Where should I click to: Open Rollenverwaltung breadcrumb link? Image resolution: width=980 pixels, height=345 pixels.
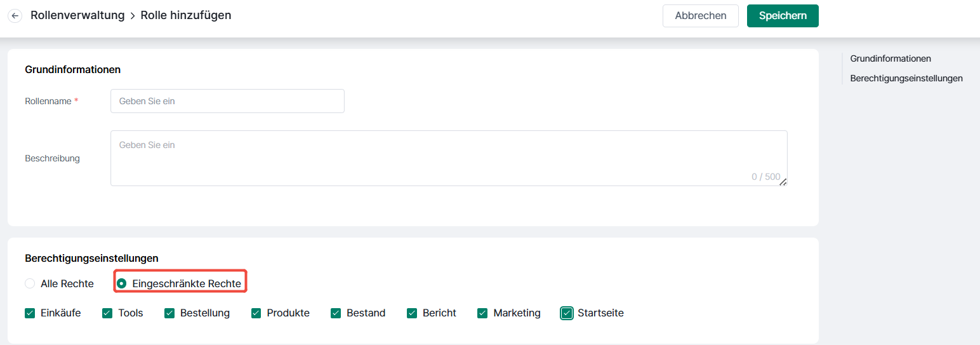pyautogui.click(x=77, y=15)
